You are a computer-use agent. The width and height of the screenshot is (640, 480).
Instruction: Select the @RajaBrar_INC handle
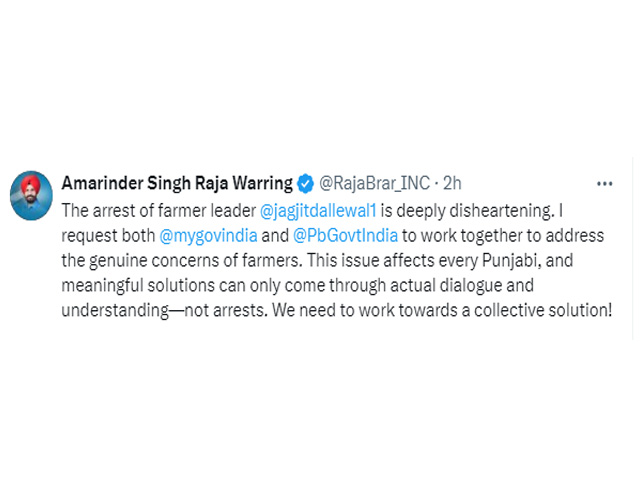(x=374, y=183)
